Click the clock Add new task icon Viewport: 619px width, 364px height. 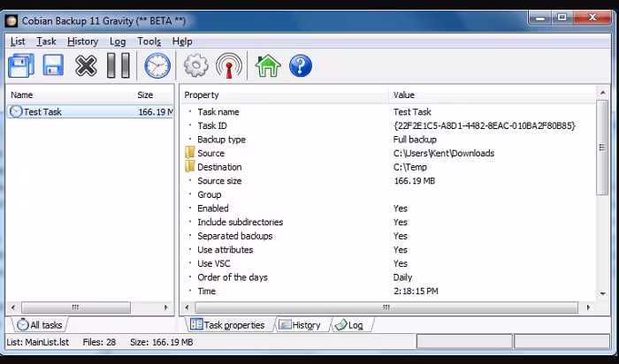tap(157, 65)
